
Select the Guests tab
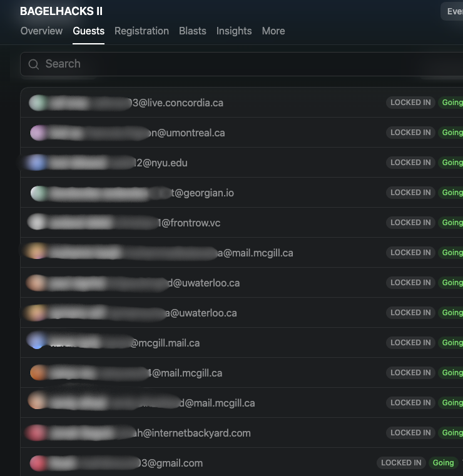point(88,31)
